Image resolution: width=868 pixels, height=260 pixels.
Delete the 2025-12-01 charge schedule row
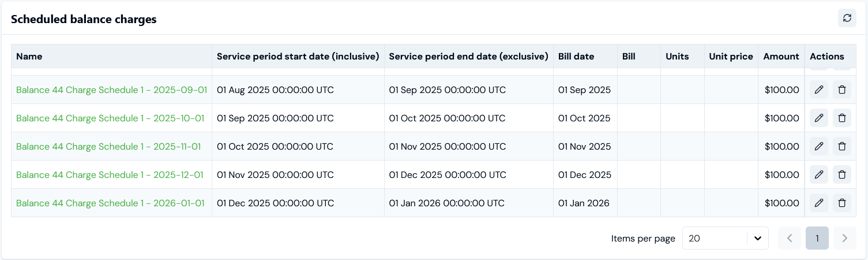[841, 174]
